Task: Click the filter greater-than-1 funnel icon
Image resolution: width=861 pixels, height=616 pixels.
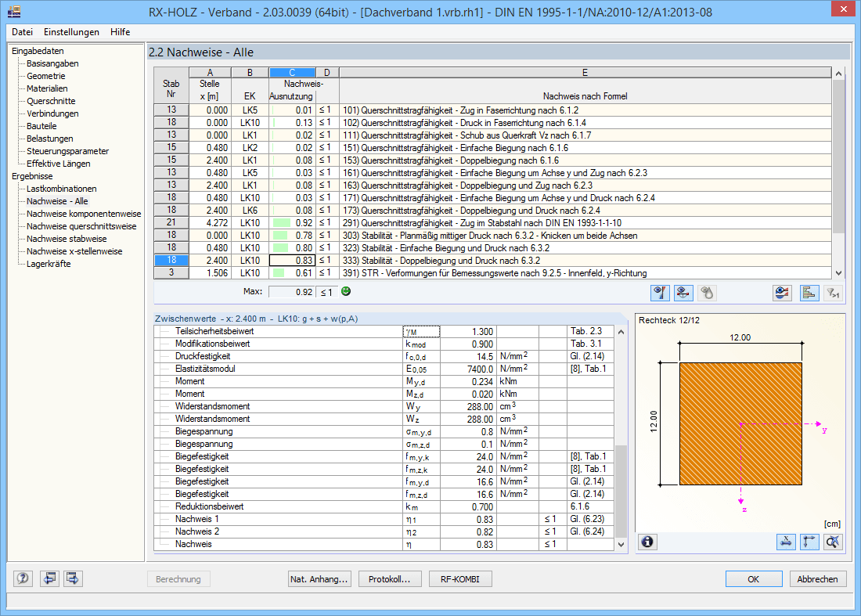Action: [x=834, y=294]
